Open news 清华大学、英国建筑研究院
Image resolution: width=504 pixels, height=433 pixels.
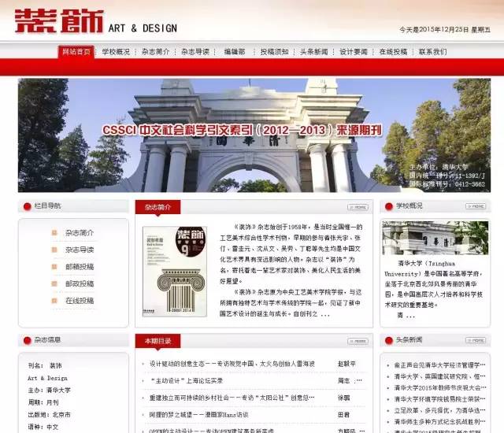pyautogui.click(x=439, y=376)
